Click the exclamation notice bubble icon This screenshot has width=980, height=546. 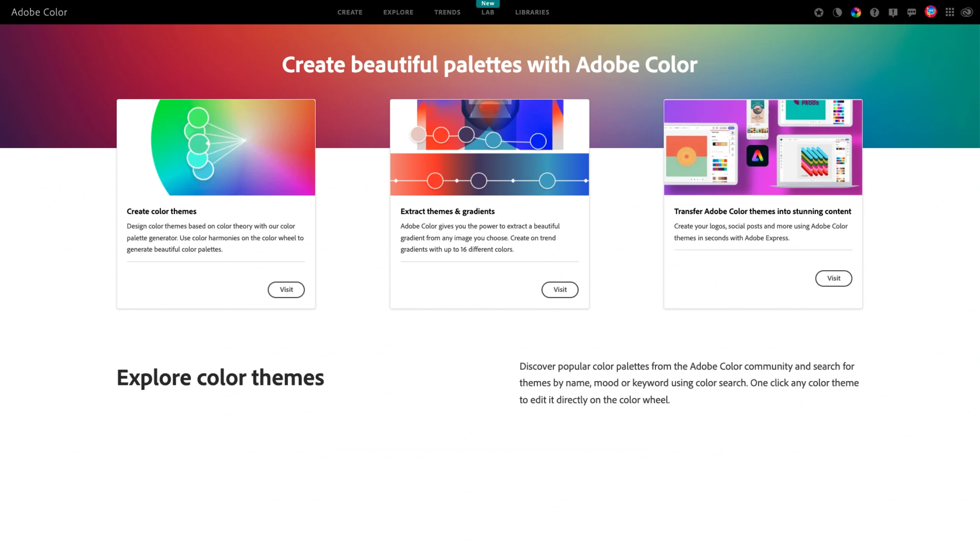(893, 12)
